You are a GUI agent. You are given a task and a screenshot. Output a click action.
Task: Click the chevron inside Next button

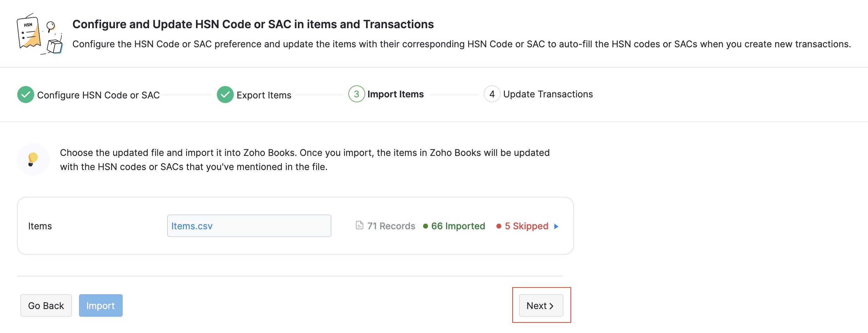(551, 306)
